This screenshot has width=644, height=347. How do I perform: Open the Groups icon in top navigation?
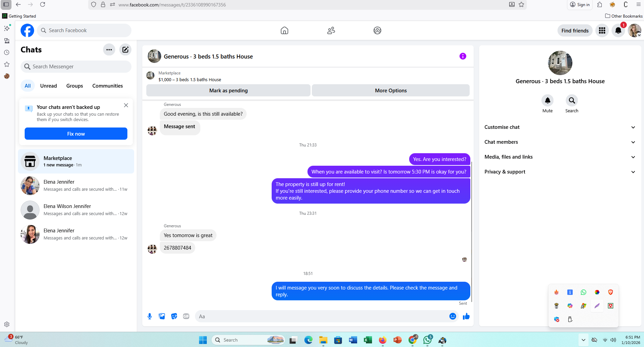377,30
